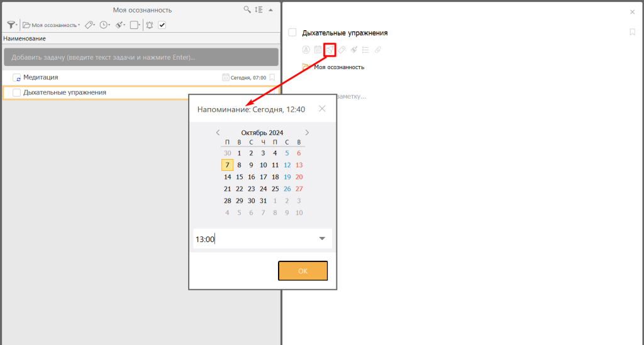Mark the Медитация task as complete

[16, 77]
